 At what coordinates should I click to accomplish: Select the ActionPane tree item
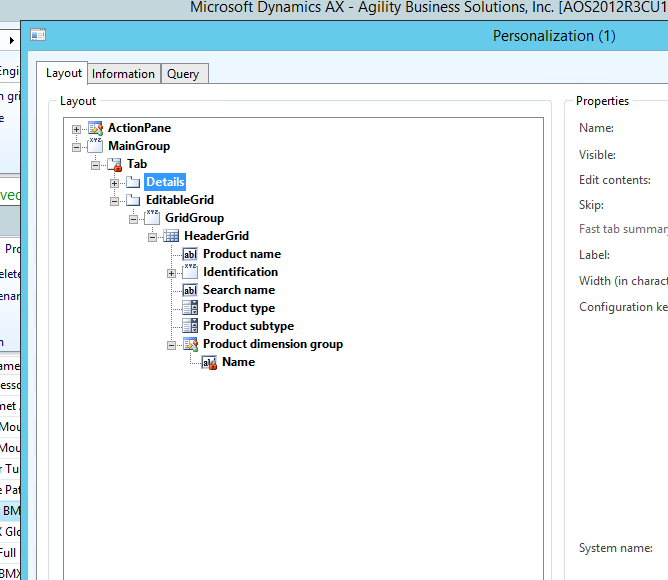pyautogui.click(x=139, y=128)
